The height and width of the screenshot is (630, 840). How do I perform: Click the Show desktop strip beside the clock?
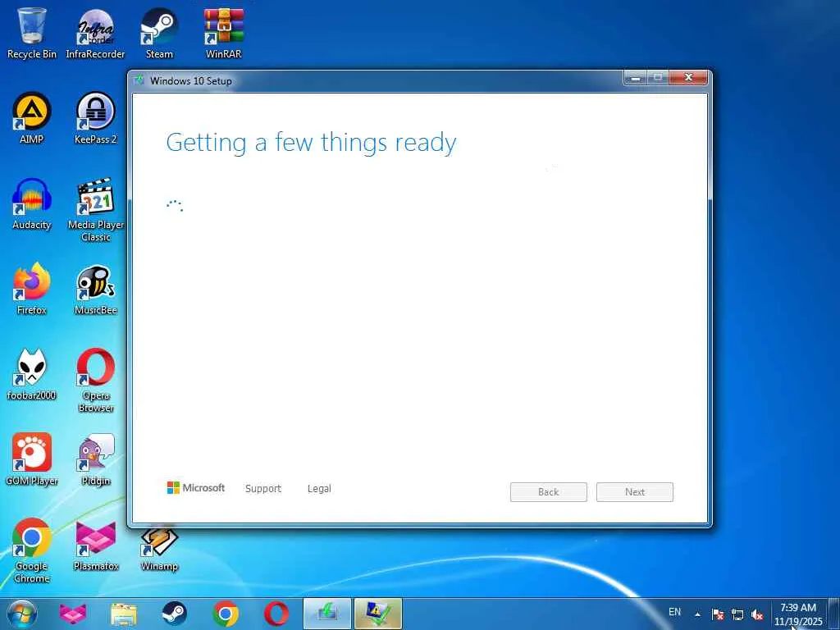coord(833,614)
